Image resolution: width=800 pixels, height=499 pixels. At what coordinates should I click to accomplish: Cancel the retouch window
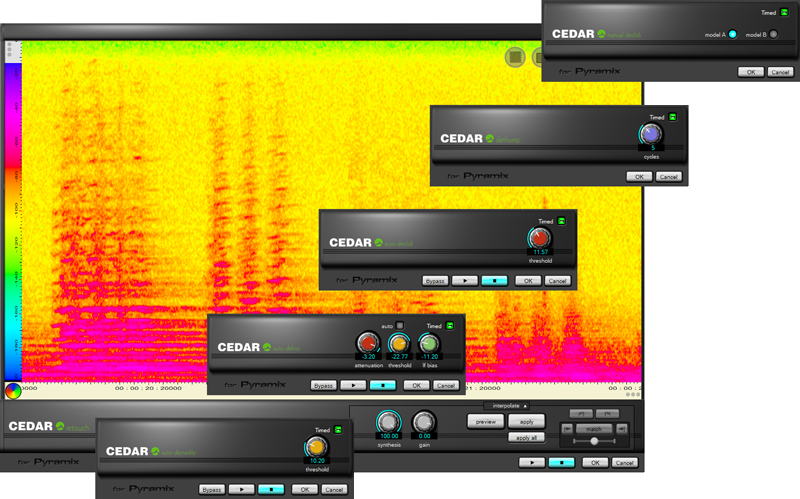point(624,462)
